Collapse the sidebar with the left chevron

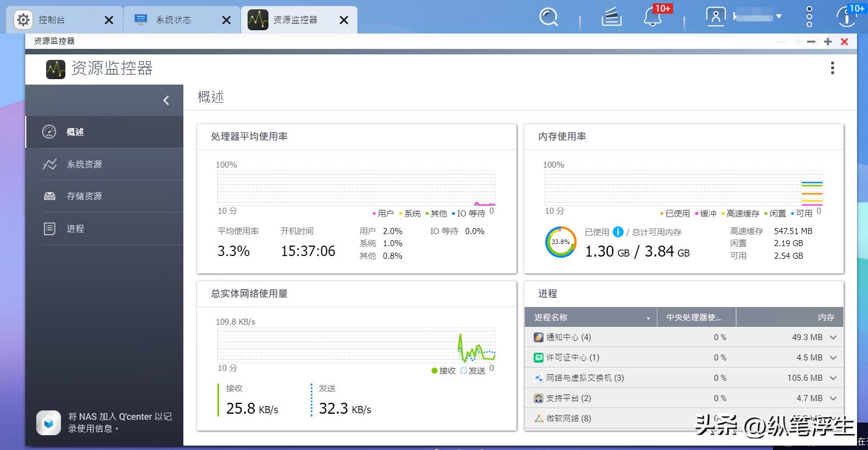[166, 100]
